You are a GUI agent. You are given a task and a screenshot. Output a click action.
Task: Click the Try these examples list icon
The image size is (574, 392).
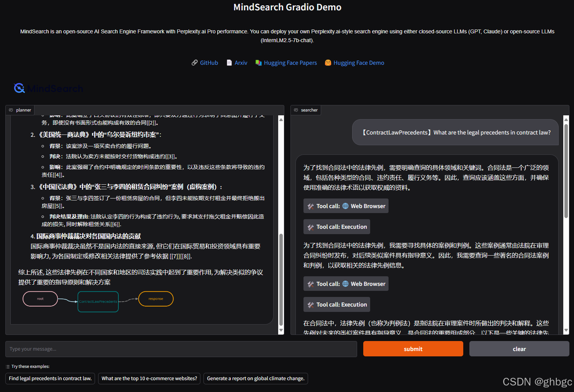(8, 367)
